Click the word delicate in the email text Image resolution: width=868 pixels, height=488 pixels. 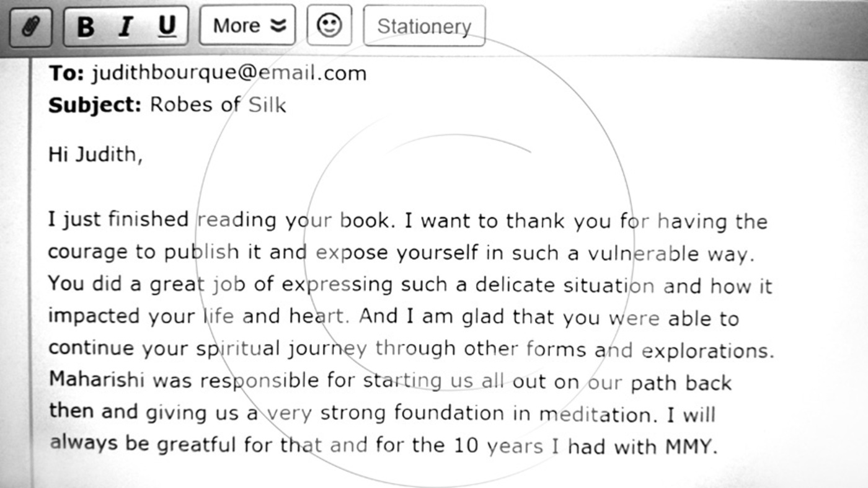coord(515,285)
